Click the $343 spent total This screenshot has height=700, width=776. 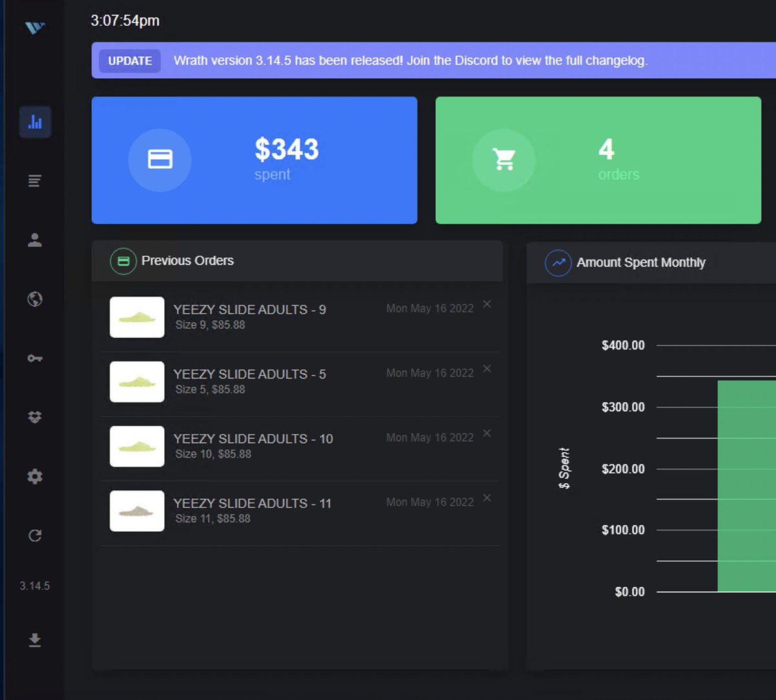click(286, 149)
